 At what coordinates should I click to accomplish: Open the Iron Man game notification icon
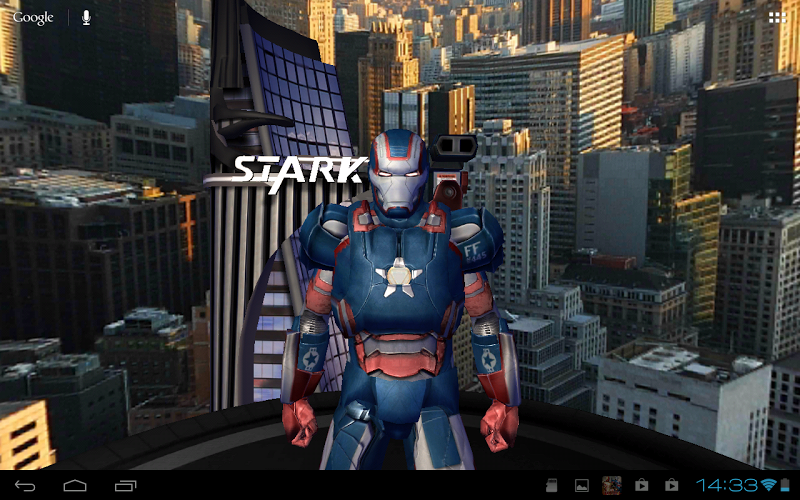611,485
